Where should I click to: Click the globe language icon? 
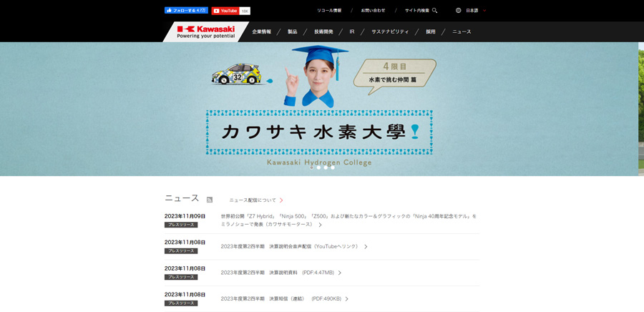point(459,11)
